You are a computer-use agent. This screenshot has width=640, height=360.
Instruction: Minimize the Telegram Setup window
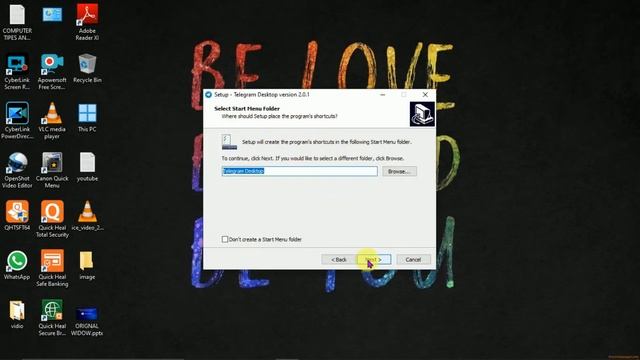382,95
